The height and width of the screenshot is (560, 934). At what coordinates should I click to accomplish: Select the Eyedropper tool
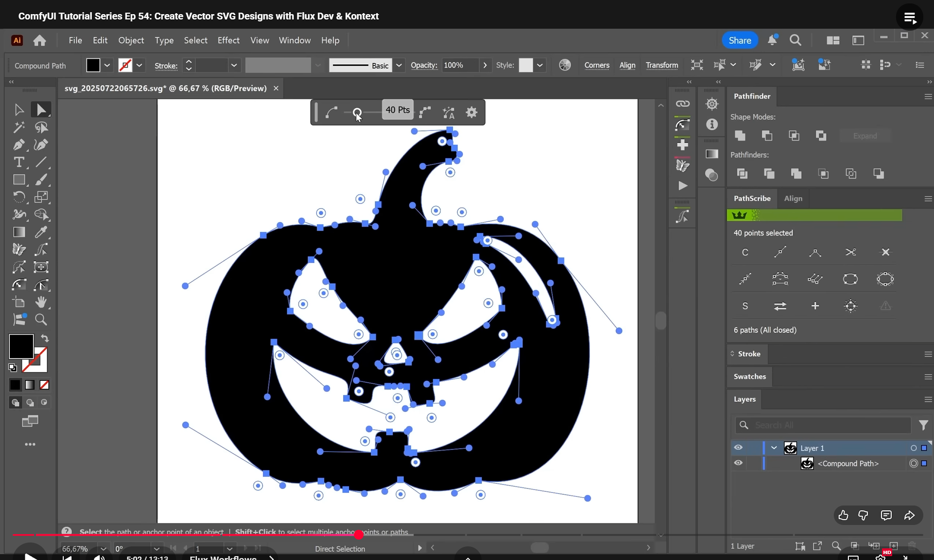pos(41,232)
